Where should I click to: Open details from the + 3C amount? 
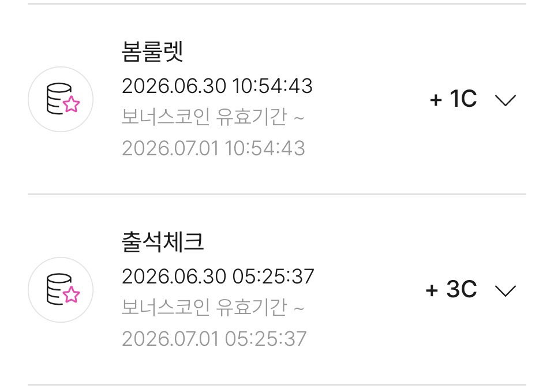click(x=451, y=289)
